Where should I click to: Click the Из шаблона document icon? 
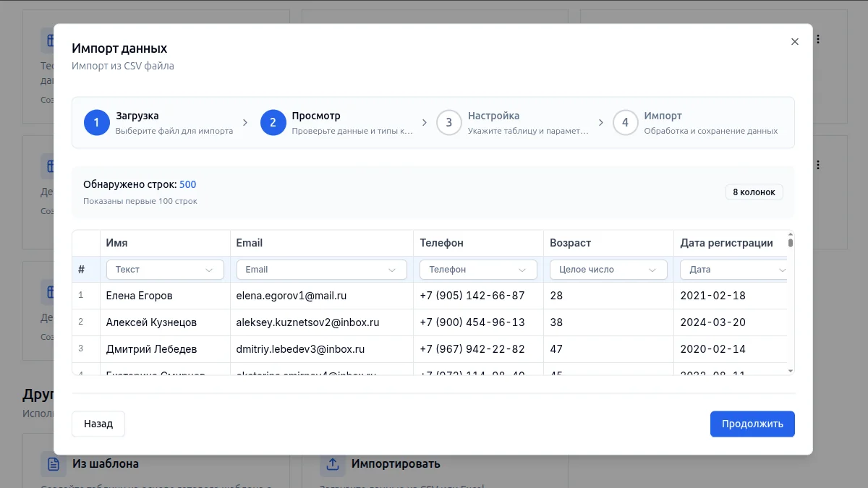(54, 463)
